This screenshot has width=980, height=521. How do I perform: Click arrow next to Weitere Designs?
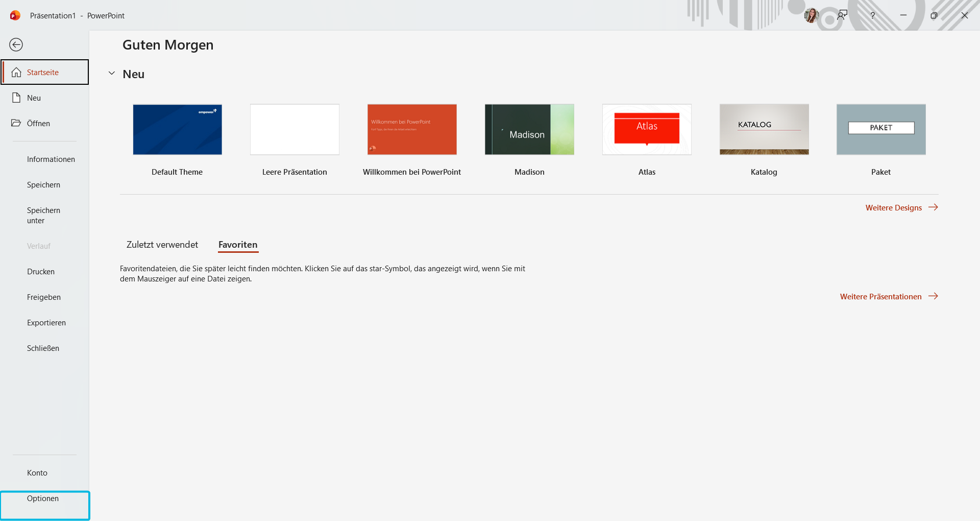pyautogui.click(x=933, y=207)
